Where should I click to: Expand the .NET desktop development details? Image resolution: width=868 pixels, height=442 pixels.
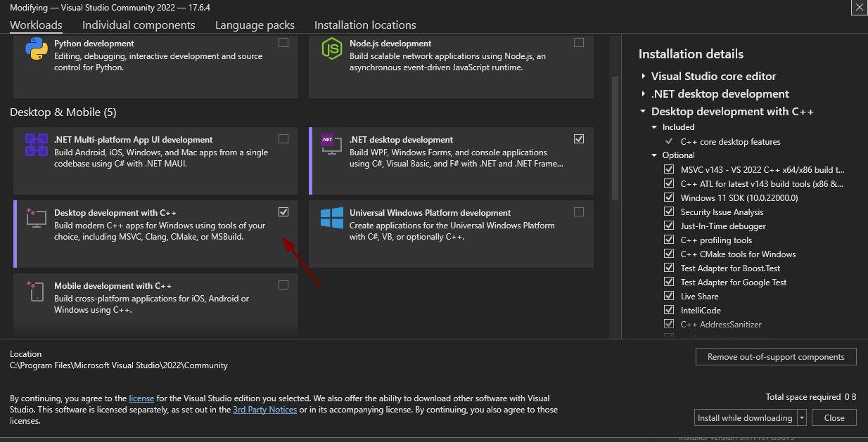pyautogui.click(x=643, y=94)
